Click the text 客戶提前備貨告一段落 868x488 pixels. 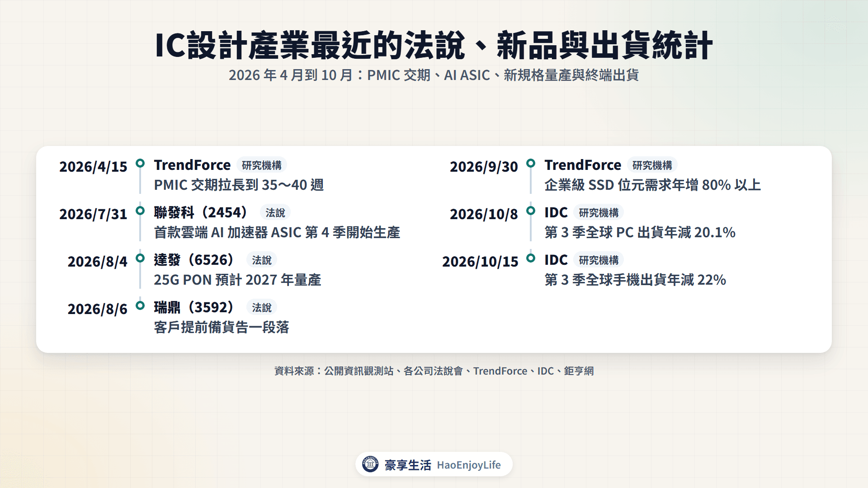point(222,328)
